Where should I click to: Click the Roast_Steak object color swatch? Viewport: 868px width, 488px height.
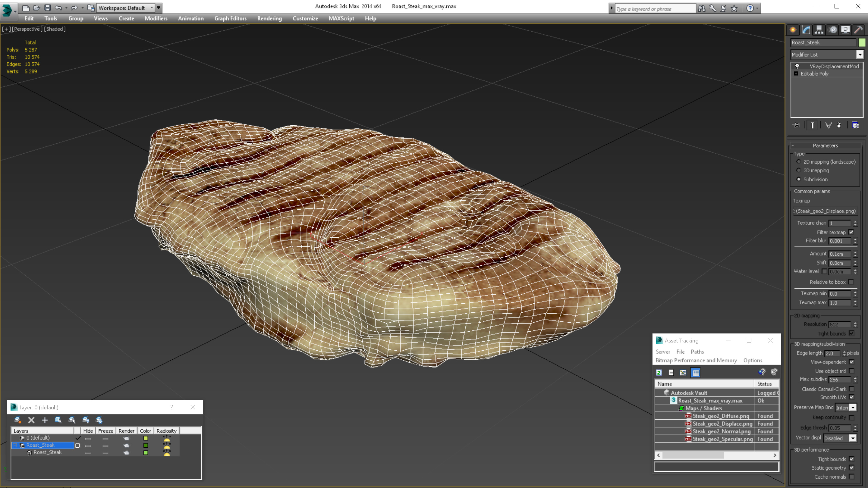(862, 42)
